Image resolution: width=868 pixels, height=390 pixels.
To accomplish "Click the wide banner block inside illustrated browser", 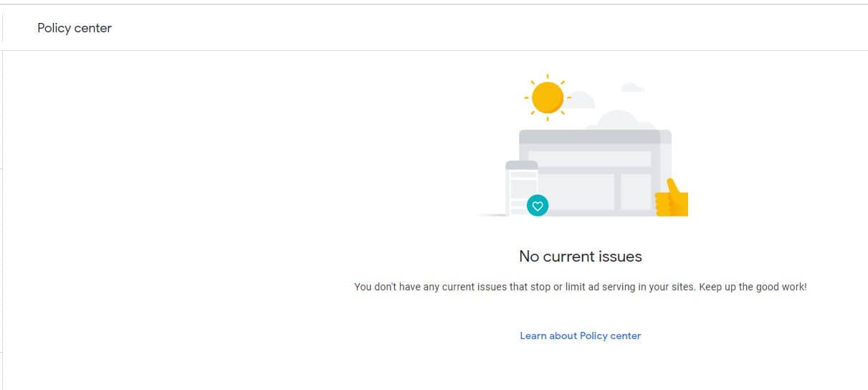I will coord(590,159).
